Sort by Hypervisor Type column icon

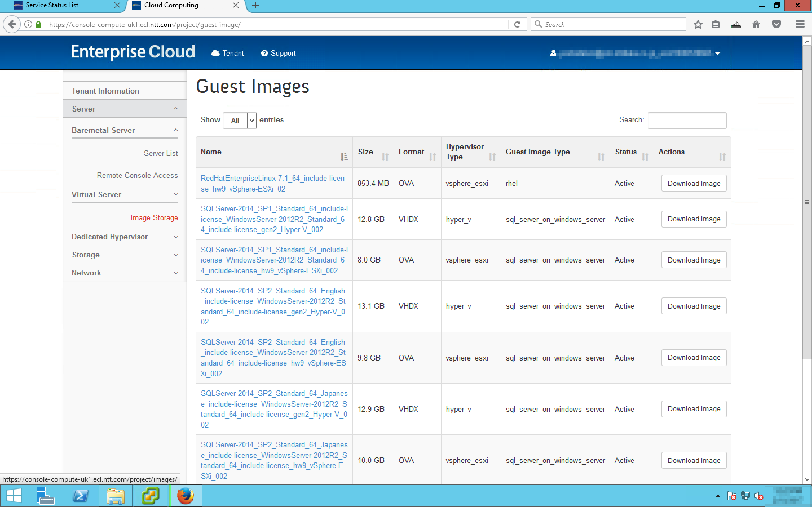[x=492, y=157]
